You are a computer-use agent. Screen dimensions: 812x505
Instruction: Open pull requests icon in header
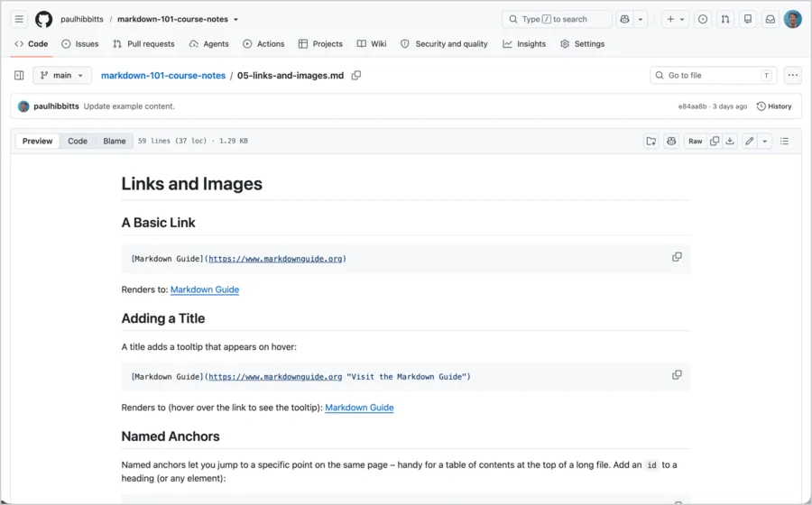coord(725,19)
